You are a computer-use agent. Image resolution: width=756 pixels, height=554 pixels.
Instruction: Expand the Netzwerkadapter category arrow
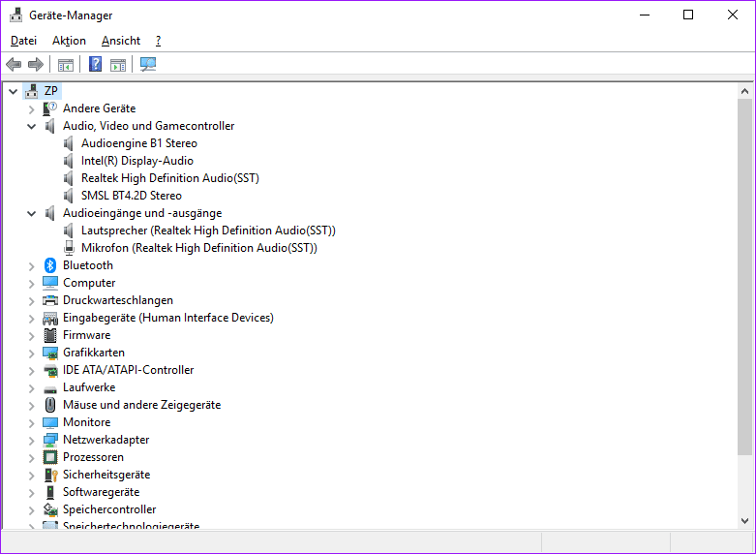31,441
